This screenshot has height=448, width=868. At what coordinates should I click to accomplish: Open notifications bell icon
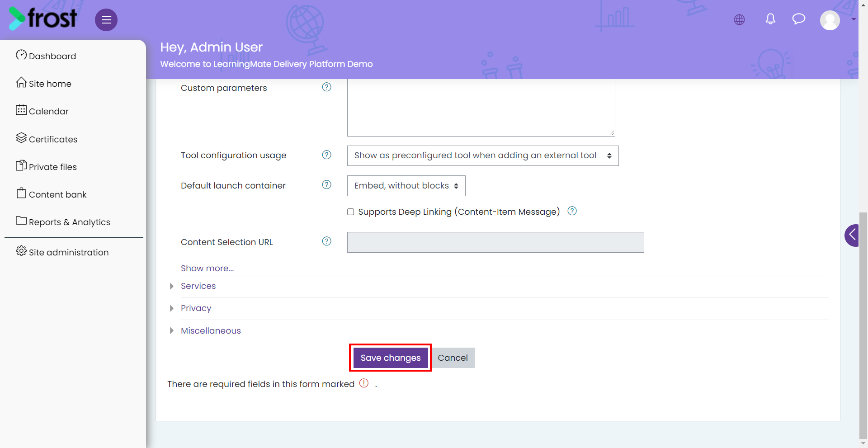770,19
